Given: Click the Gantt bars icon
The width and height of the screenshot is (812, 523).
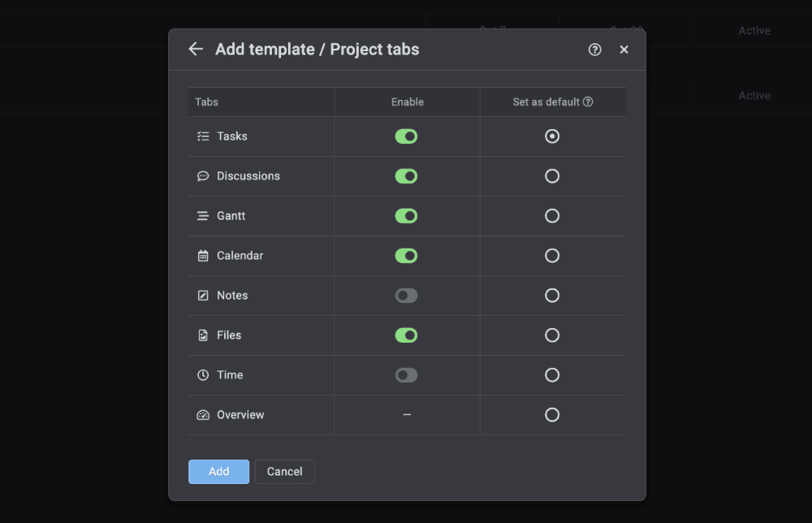Looking at the screenshot, I should 203,216.
